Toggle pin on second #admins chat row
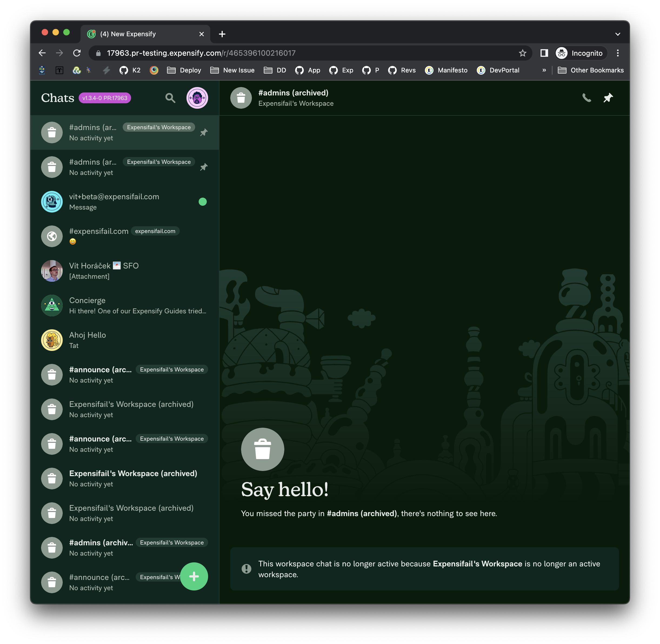This screenshot has height=644, width=660. (x=204, y=167)
